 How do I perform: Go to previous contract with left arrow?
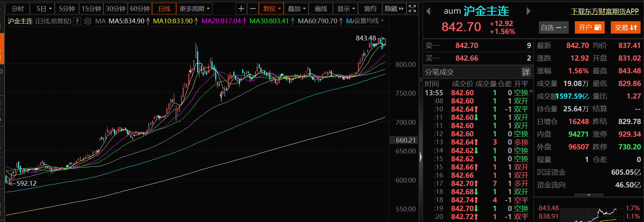click(428, 11)
